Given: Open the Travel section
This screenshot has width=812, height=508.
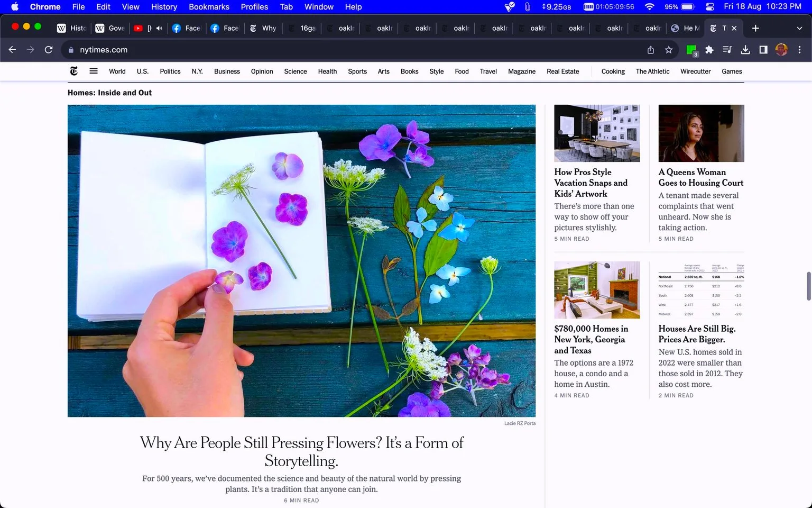Looking at the screenshot, I should point(488,71).
